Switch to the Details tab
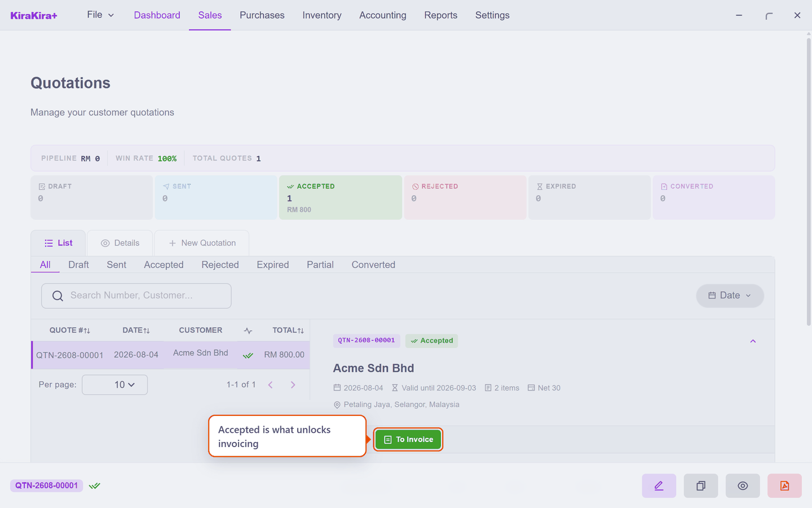The height and width of the screenshot is (508, 812). pyautogui.click(x=120, y=243)
